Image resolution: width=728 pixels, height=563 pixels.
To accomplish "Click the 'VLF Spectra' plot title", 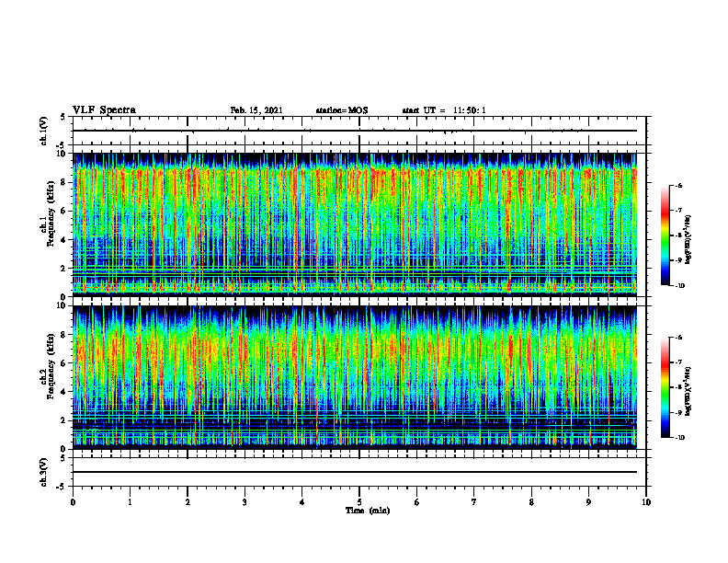I will pyautogui.click(x=104, y=110).
